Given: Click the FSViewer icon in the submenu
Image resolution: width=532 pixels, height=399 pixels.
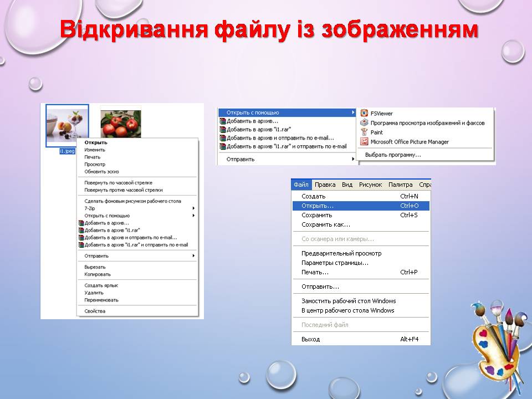Looking at the screenshot, I should tap(364, 114).
